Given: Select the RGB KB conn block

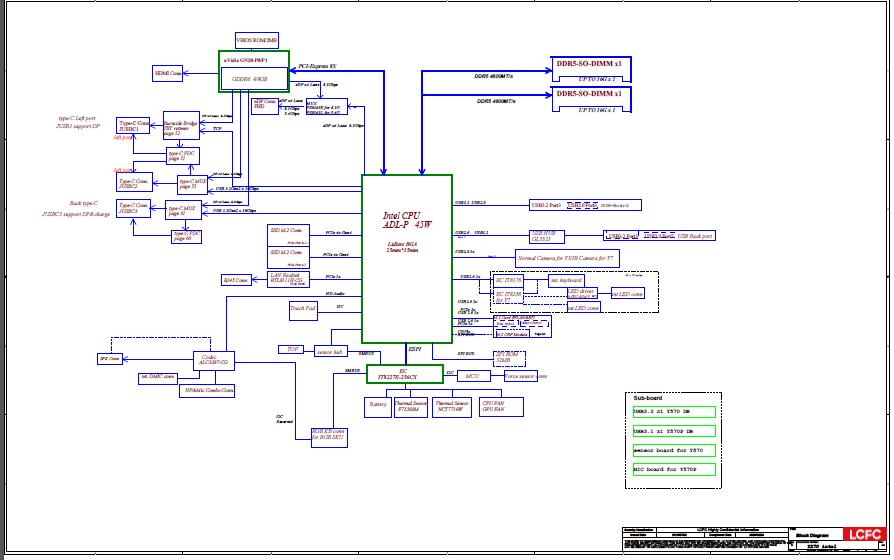Looking at the screenshot, I should click(329, 437).
